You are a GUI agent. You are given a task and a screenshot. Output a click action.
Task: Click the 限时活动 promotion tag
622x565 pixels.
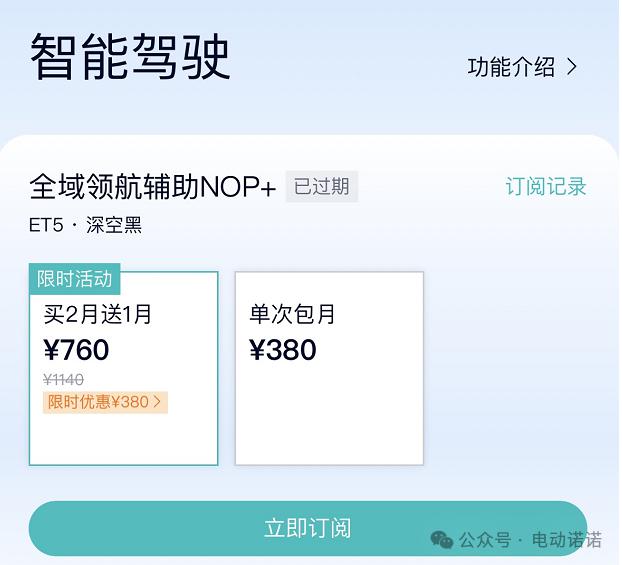[75, 279]
